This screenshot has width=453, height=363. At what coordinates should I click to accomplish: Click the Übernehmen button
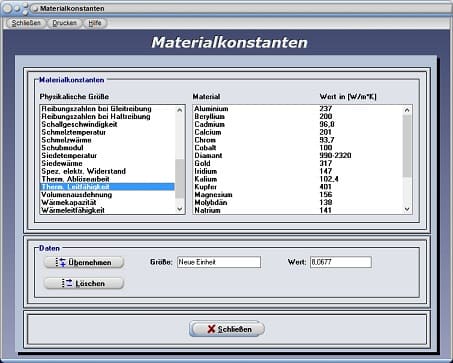click(x=84, y=262)
